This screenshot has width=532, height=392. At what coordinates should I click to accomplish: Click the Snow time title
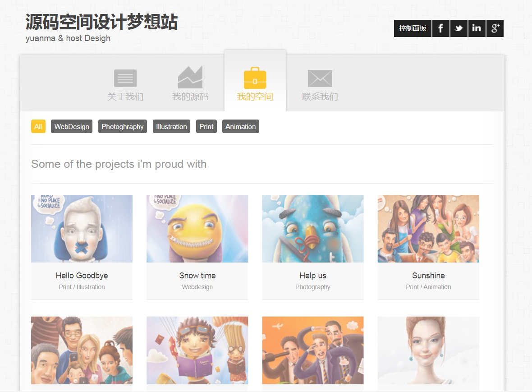(197, 276)
